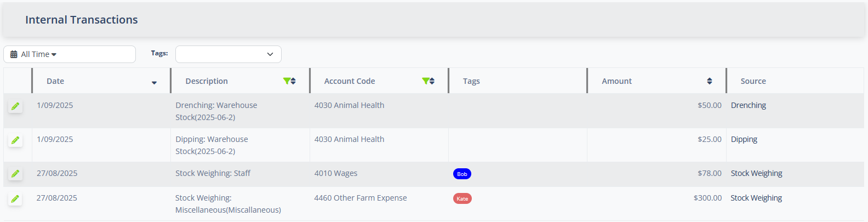868x222 pixels.
Task: Edit the Stock Weighing Staff row
Action: pyautogui.click(x=15, y=174)
